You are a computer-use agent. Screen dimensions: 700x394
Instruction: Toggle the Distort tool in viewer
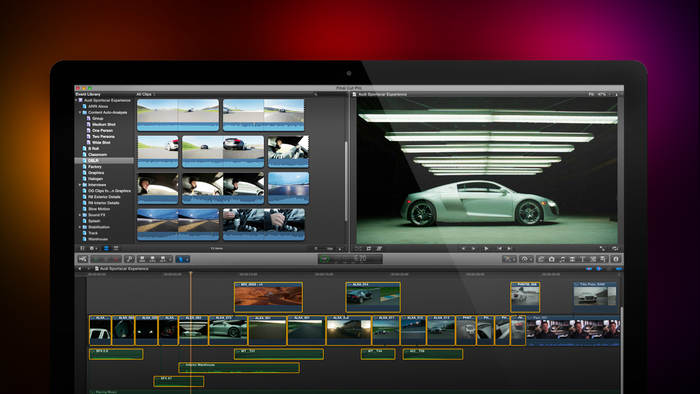[379, 249]
